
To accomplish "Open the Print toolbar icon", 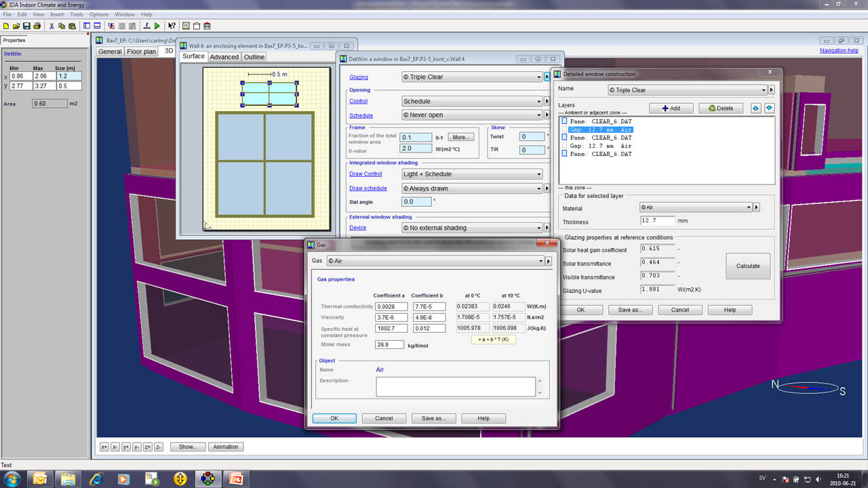I will pyautogui.click(x=37, y=26).
